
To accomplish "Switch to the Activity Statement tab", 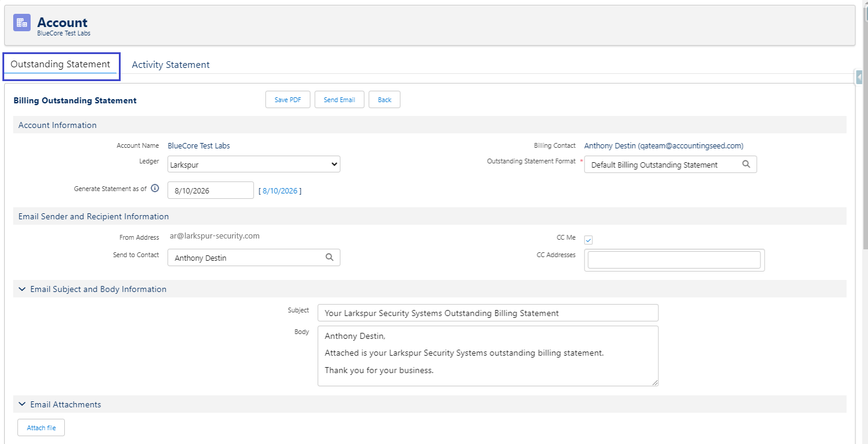I will click(170, 64).
